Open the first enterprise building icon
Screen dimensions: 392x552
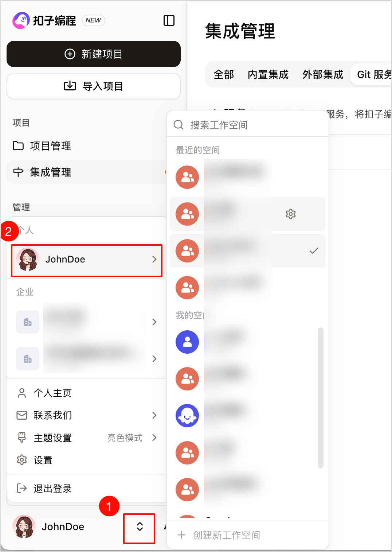click(x=28, y=322)
